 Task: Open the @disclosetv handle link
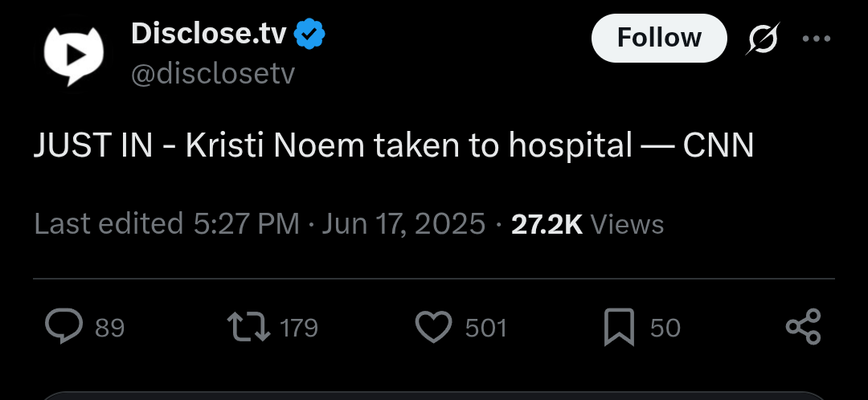pos(213,74)
